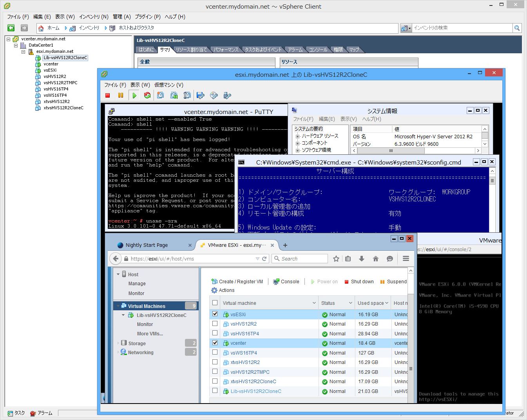Click the floppy device connect icon
527x420 pixels.
point(201,95)
